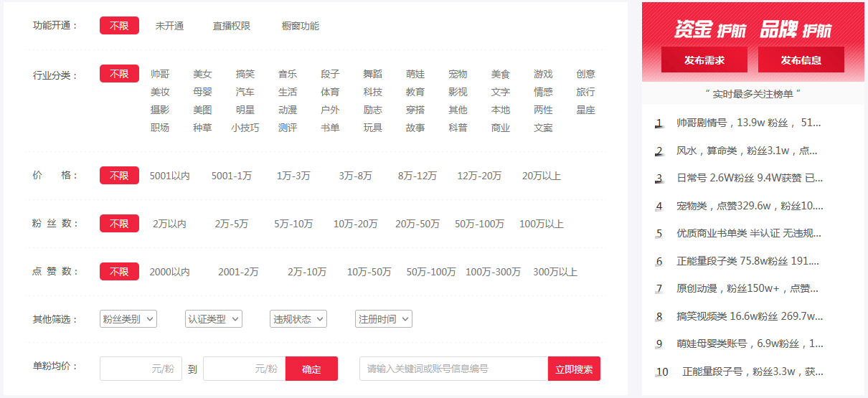Open ranking item 宠物类，点赞329.6w
The height and width of the screenshot is (398, 868).
750,206
